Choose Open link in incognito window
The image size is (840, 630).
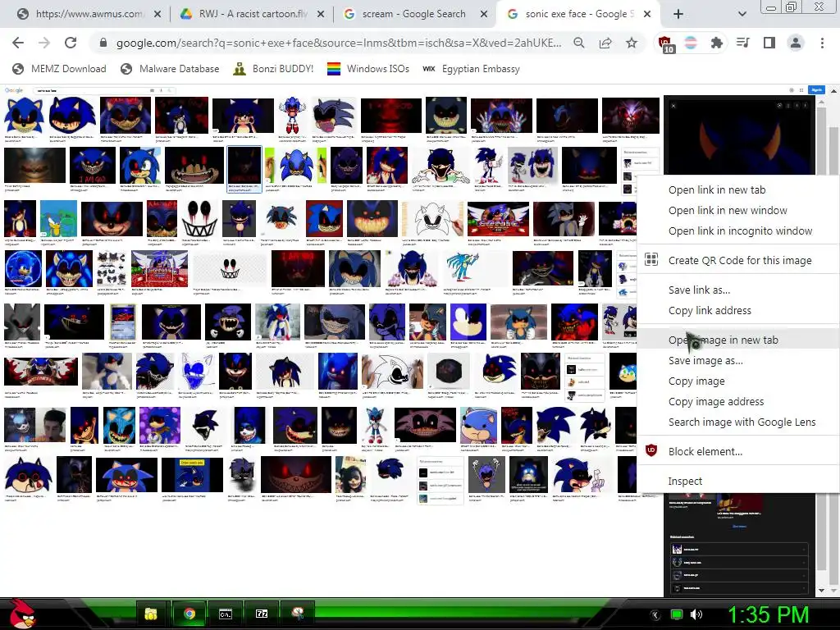click(x=740, y=231)
